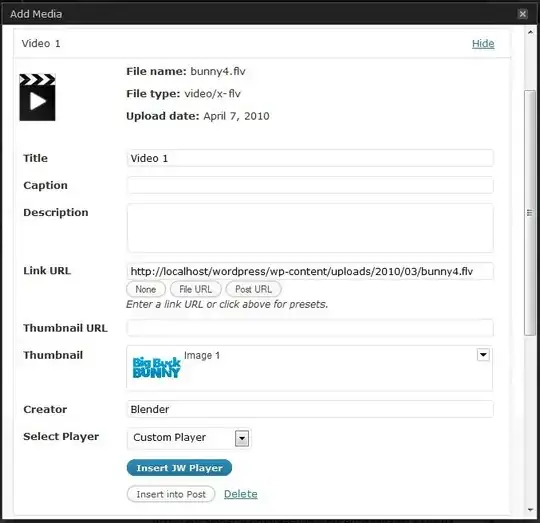The width and height of the screenshot is (540, 523).
Task: Click the scrollbar up arrow
Action: coord(530,32)
